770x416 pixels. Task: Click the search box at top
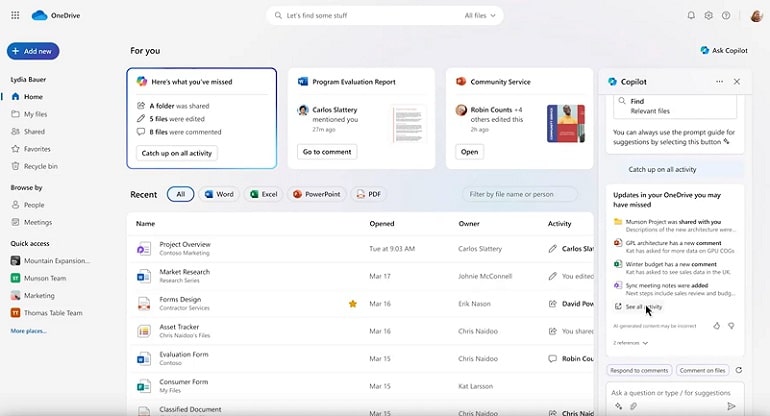[x=385, y=16]
